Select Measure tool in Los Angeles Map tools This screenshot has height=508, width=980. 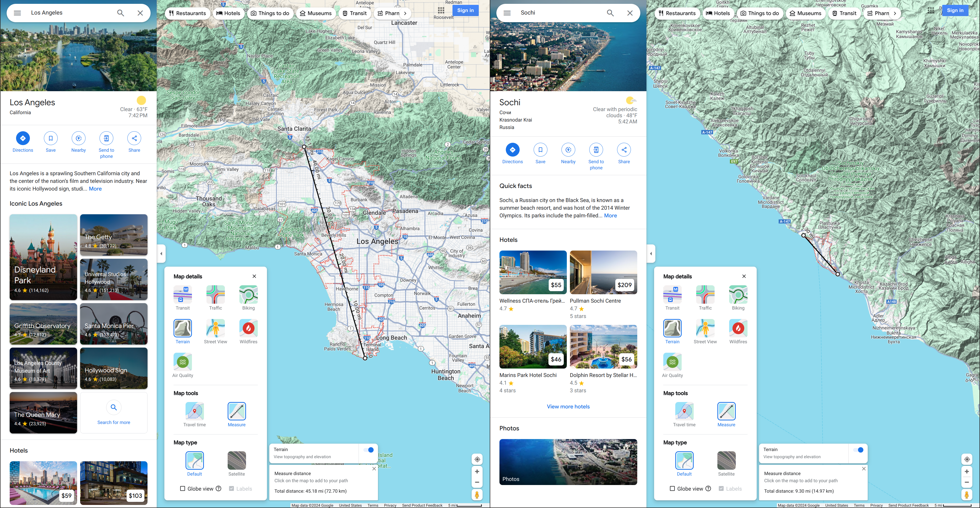click(x=237, y=414)
